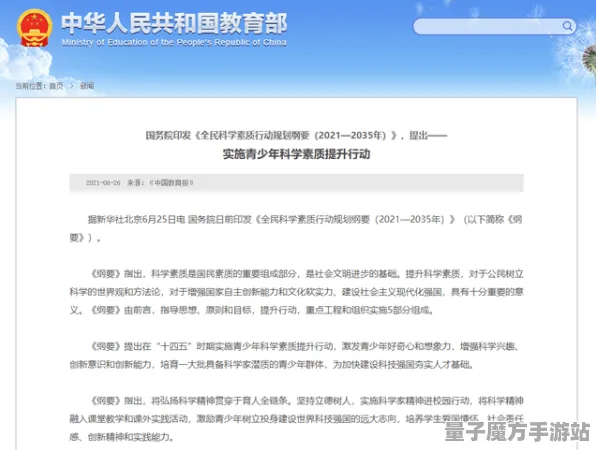Open the 首页 breadcrumb link
596x450 pixels.
click(56, 86)
